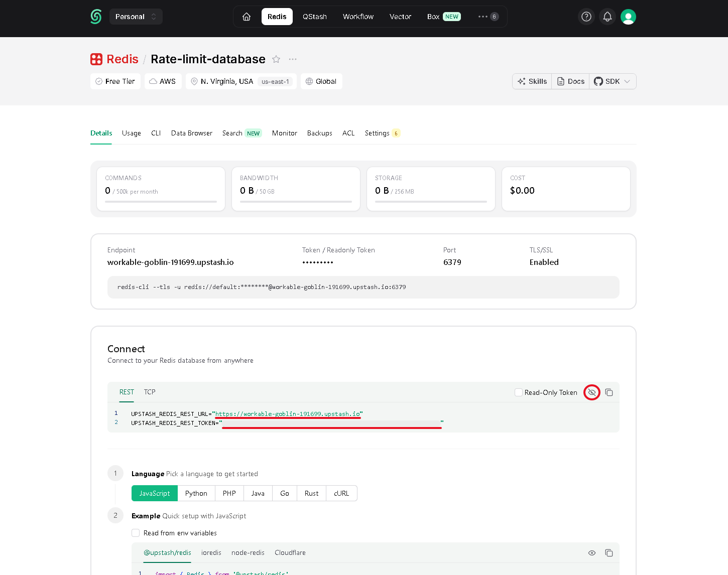728x575 pixels.
Task: Click the endpoint workable-goblin-191699.upstash.io text
Action: point(171,262)
